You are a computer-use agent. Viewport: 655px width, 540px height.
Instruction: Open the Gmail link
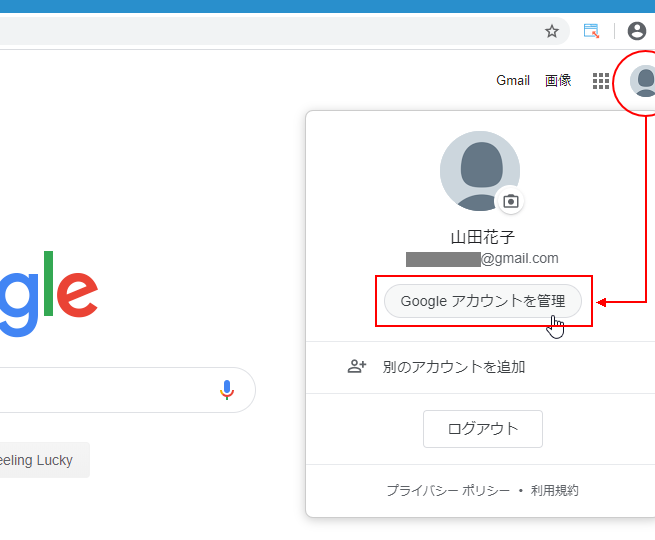(513, 80)
